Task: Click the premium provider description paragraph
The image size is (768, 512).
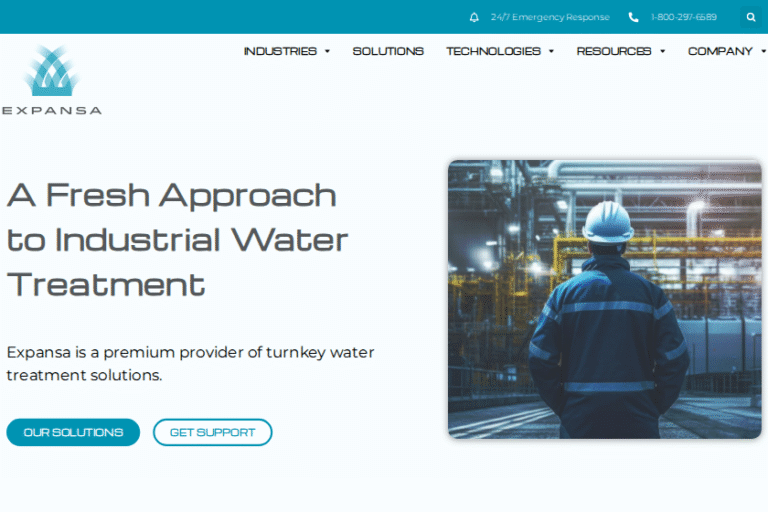Action: coord(190,363)
